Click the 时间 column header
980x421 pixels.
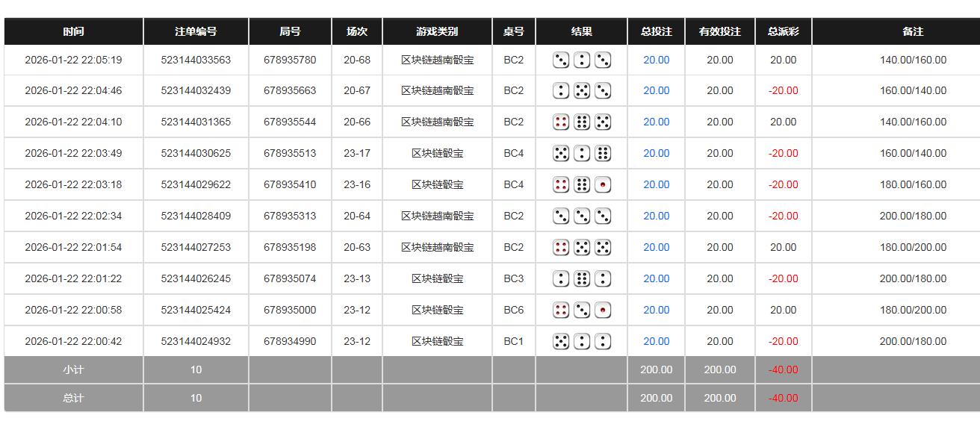[73, 31]
